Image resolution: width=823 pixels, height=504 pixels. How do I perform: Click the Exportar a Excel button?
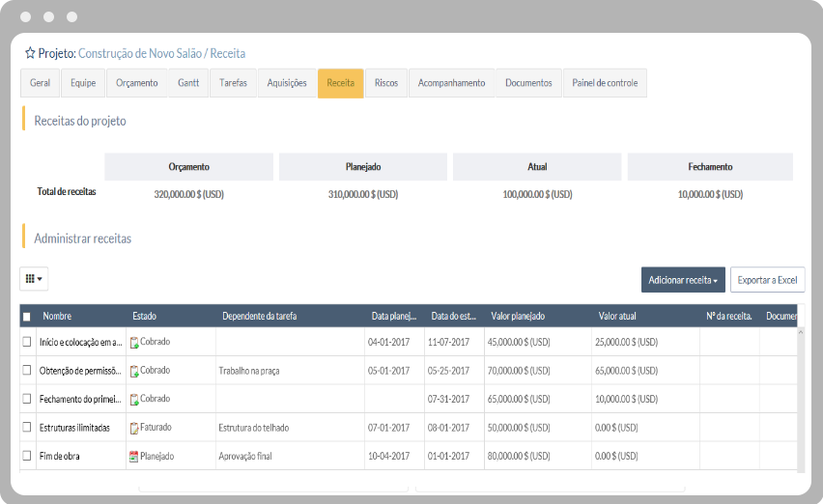tap(767, 280)
